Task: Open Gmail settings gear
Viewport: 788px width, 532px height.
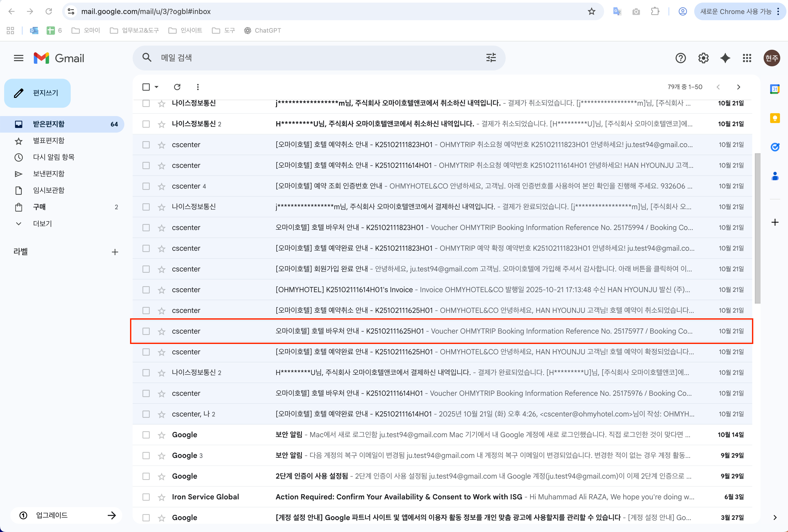Action: coord(703,58)
